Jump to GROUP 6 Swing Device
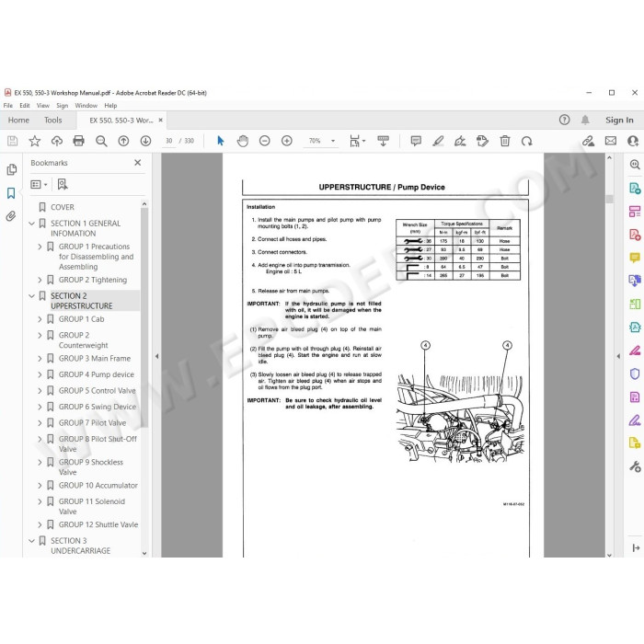The width and height of the screenshot is (644, 644). pos(98,407)
